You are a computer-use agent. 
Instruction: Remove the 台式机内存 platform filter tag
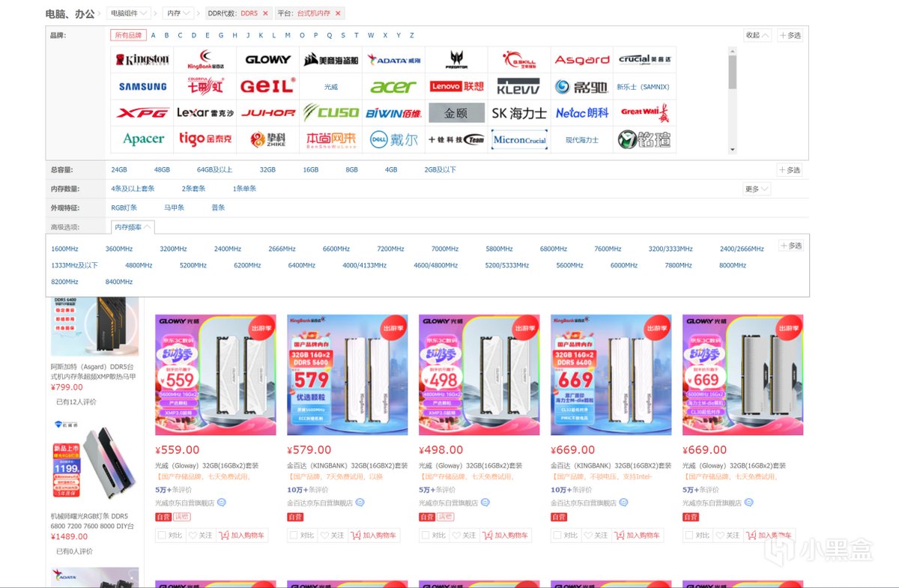pyautogui.click(x=338, y=13)
